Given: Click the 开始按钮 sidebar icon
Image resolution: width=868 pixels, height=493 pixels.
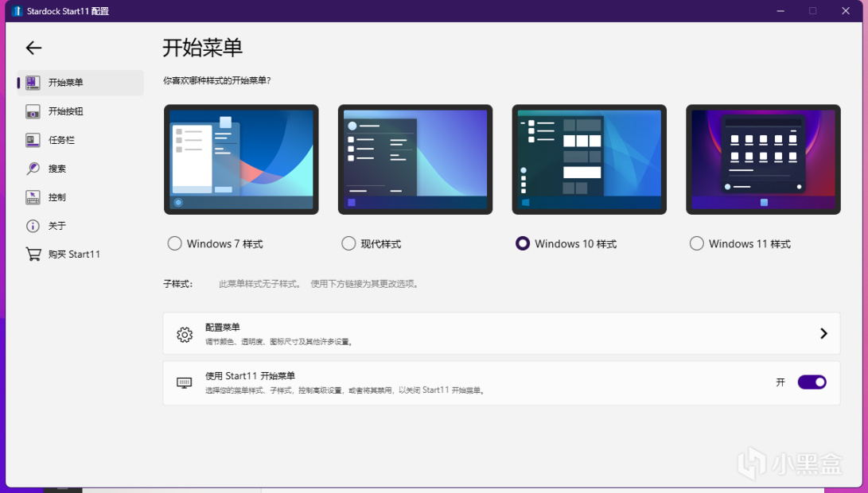Looking at the screenshot, I should point(33,112).
